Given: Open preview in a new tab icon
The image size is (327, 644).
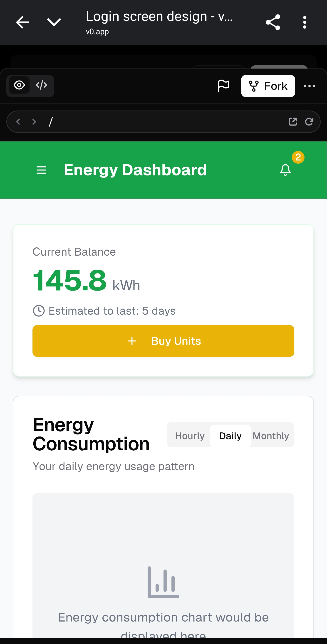Looking at the screenshot, I should 293,122.
